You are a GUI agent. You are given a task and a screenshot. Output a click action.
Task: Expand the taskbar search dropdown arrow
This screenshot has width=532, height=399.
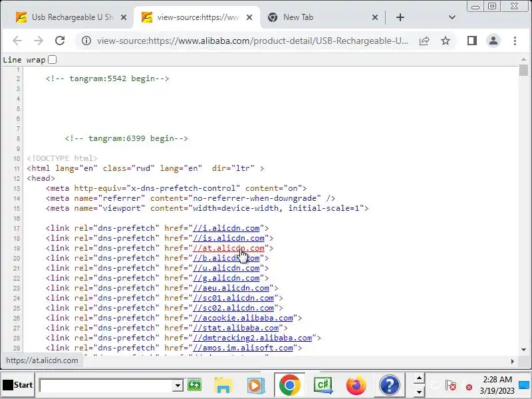[x=178, y=386]
